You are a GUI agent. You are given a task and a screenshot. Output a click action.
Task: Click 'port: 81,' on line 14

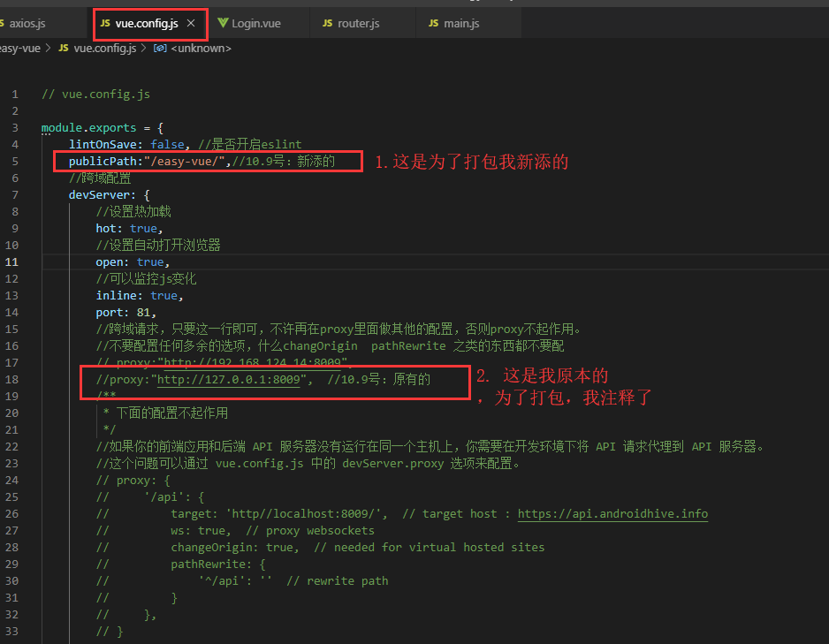click(125, 312)
